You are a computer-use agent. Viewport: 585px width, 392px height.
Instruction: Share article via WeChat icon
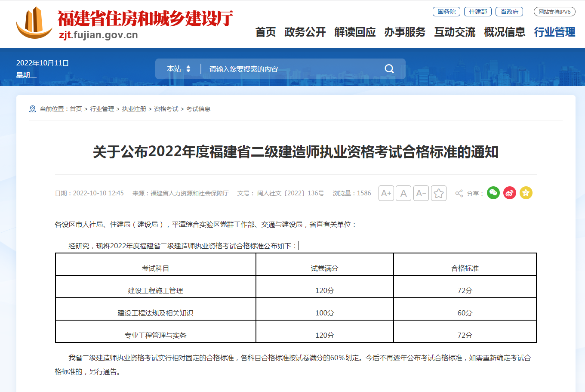493,193
